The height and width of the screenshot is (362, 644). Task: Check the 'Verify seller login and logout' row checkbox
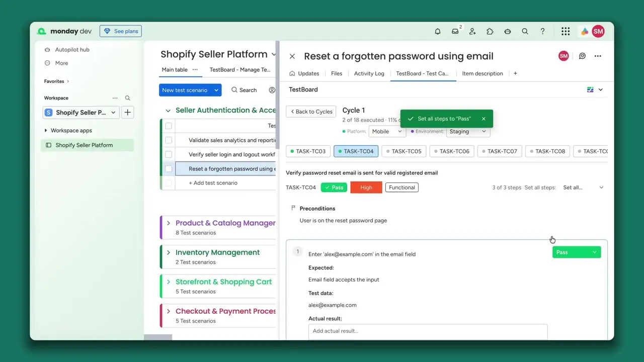169,154
